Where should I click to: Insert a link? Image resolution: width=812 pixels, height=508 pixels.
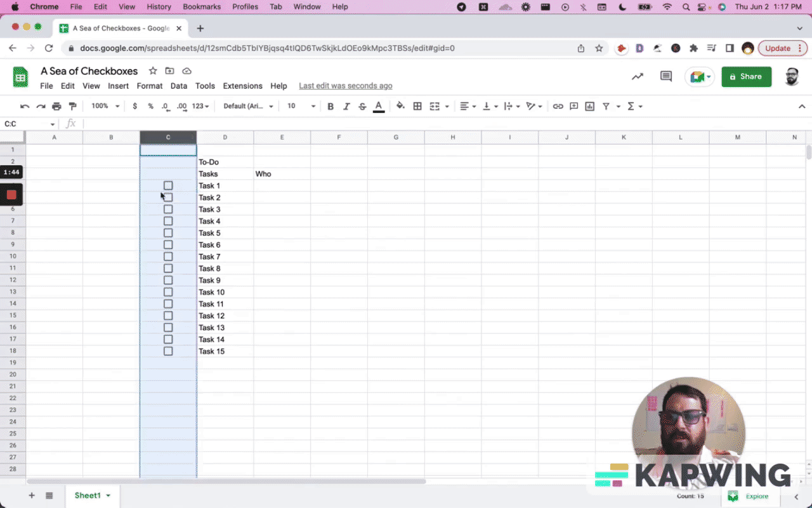pyautogui.click(x=558, y=107)
